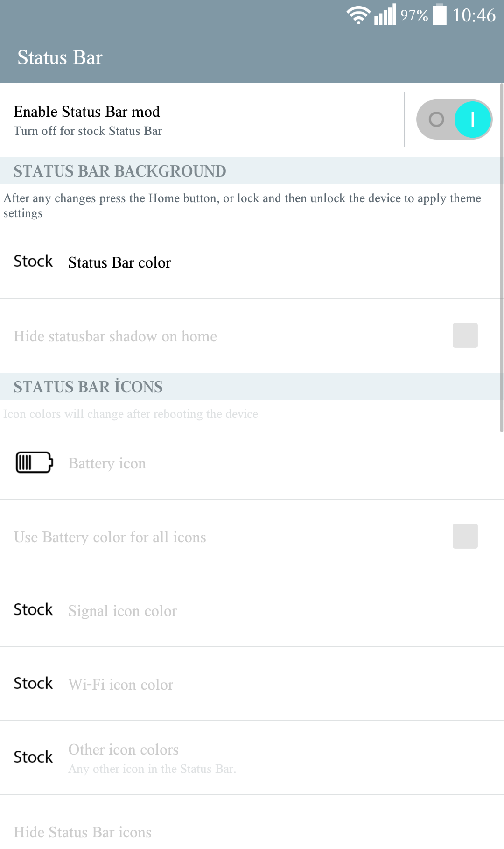Open Signal icon color option
The height and width of the screenshot is (849, 504).
click(252, 610)
